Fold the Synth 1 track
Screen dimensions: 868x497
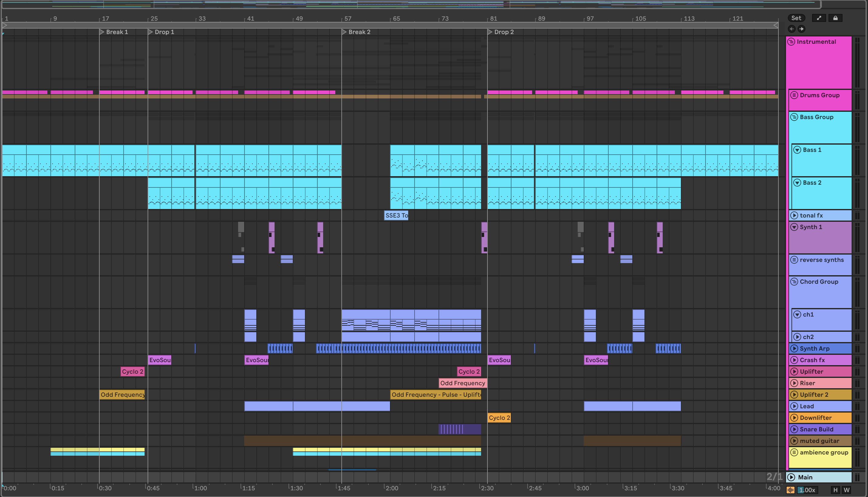pos(794,227)
